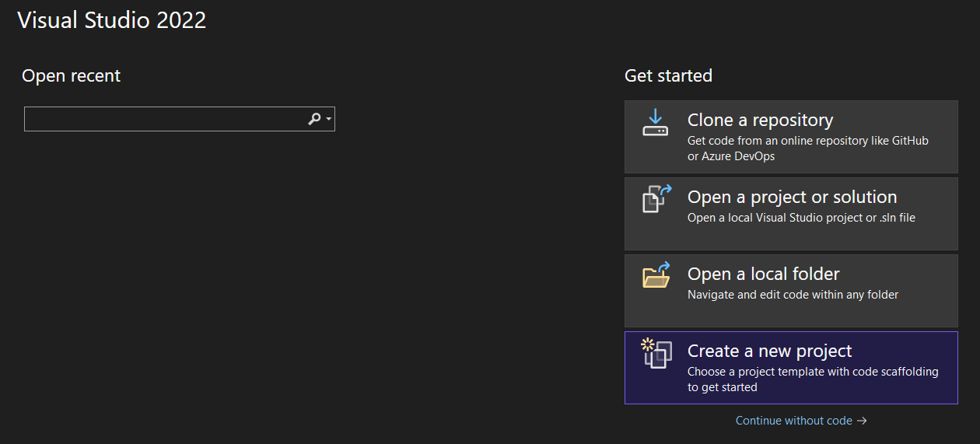Select the Clone a repository title

coord(760,120)
